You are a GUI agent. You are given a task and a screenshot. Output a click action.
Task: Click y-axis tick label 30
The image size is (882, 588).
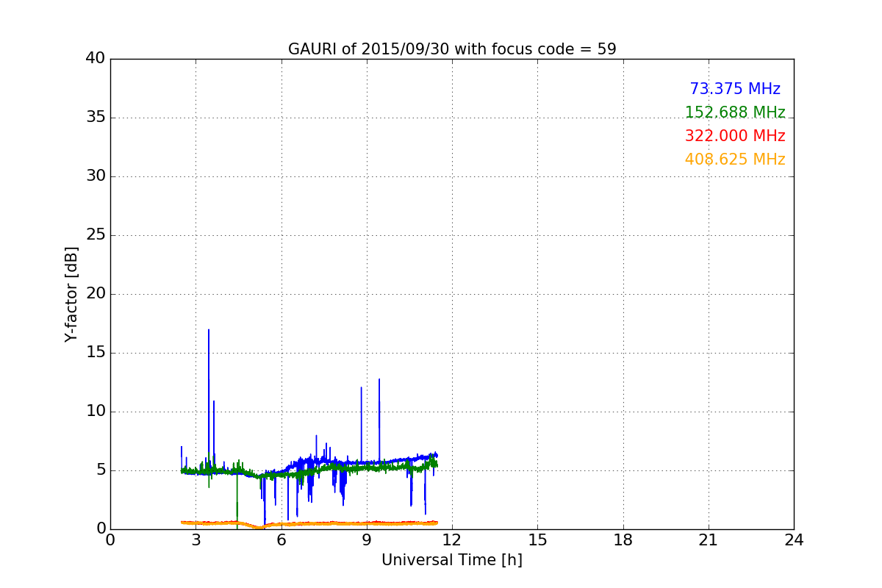click(96, 176)
